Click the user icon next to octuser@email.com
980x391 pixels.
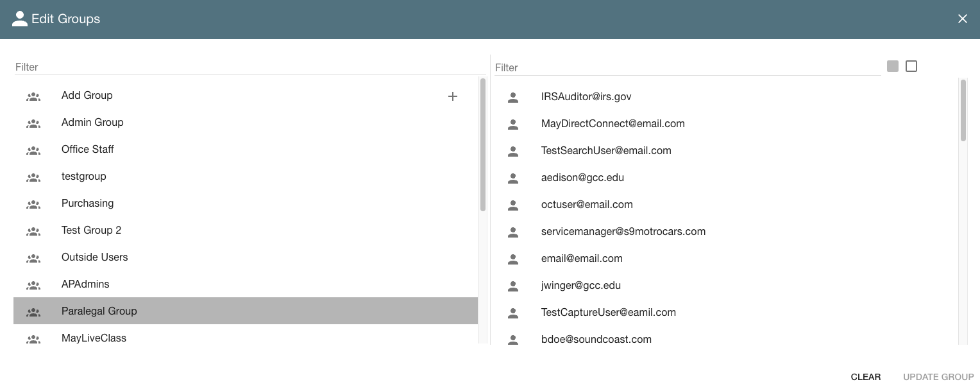tap(513, 205)
